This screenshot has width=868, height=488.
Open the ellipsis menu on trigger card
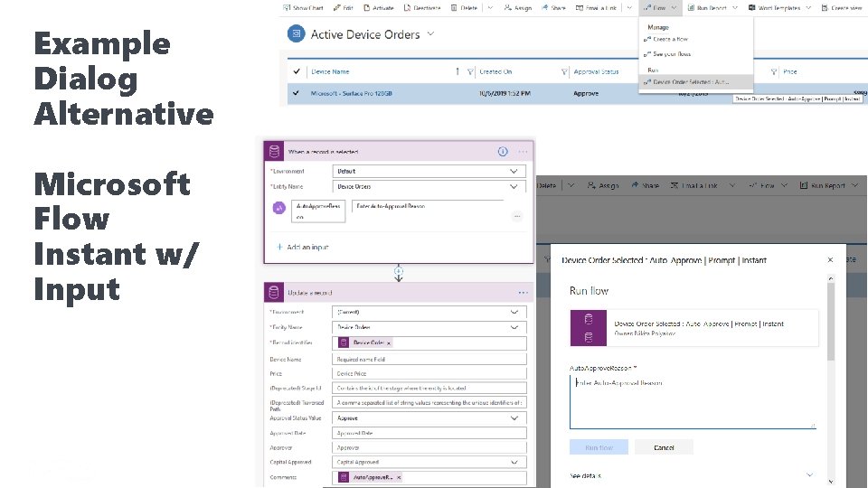coord(524,151)
